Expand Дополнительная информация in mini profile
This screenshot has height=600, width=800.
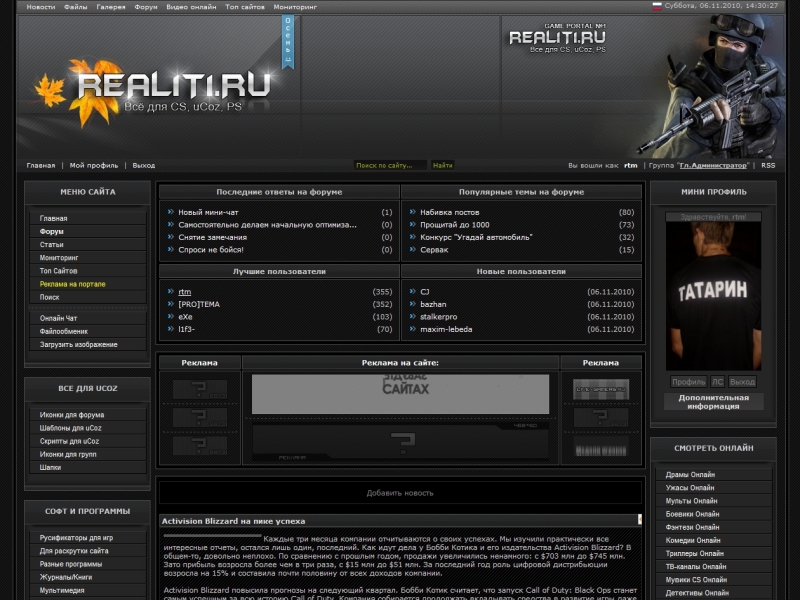[713, 402]
